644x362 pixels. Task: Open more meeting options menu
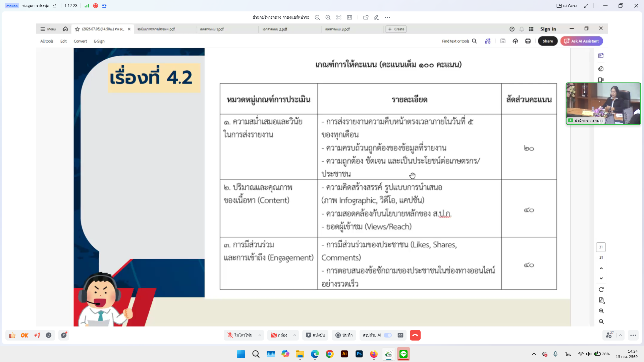[x=633, y=335]
